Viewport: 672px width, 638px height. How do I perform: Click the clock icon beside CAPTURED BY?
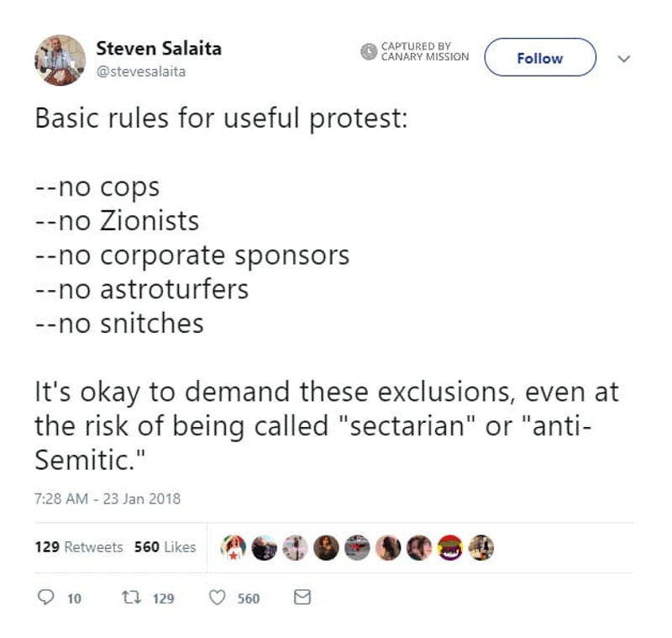point(368,52)
